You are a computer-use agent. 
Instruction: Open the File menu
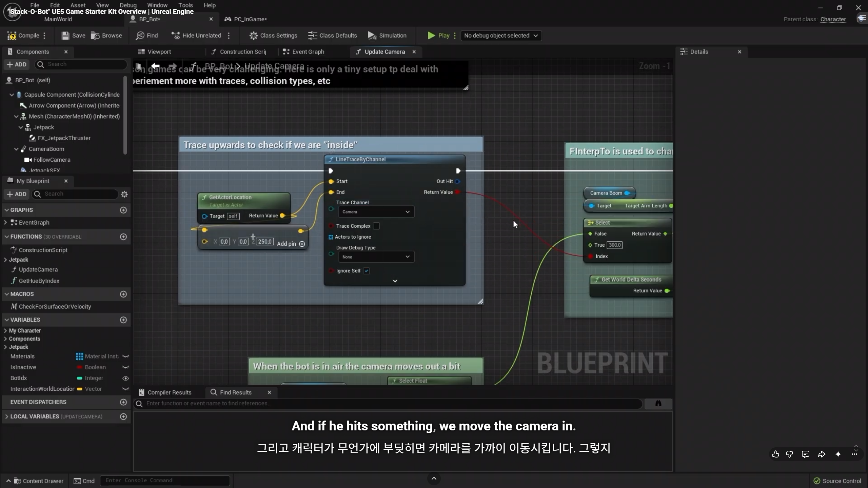(35, 5)
